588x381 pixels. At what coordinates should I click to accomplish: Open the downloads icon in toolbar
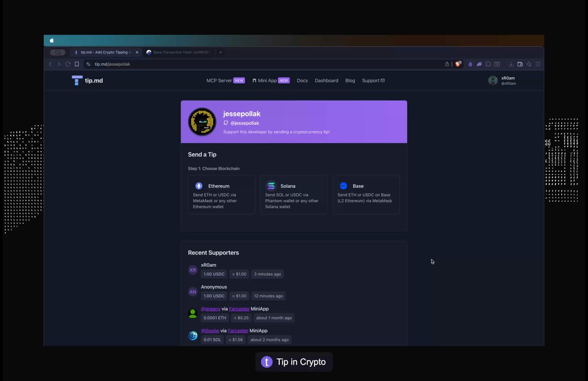(x=511, y=64)
